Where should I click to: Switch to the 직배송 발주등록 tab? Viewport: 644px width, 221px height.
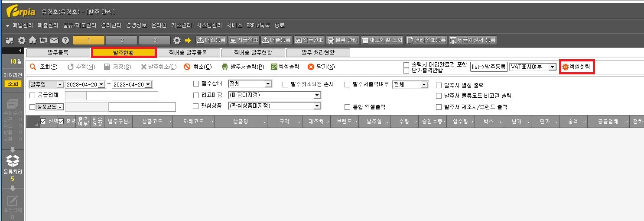click(188, 53)
